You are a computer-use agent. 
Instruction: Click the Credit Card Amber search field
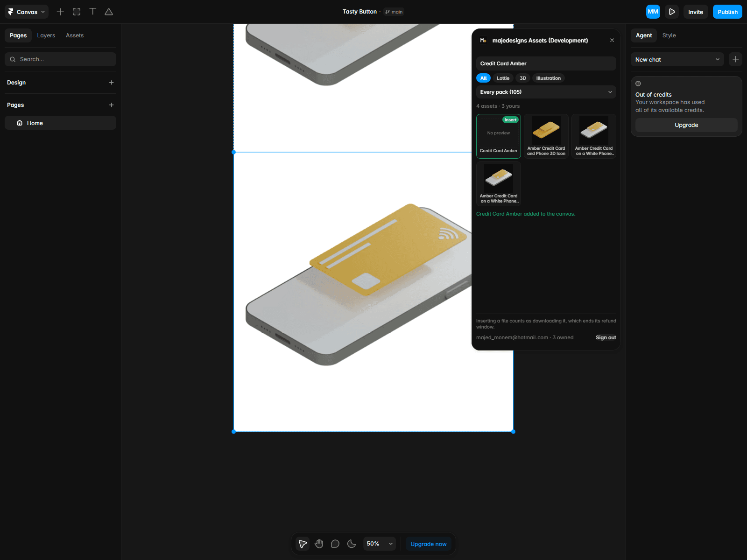click(546, 63)
